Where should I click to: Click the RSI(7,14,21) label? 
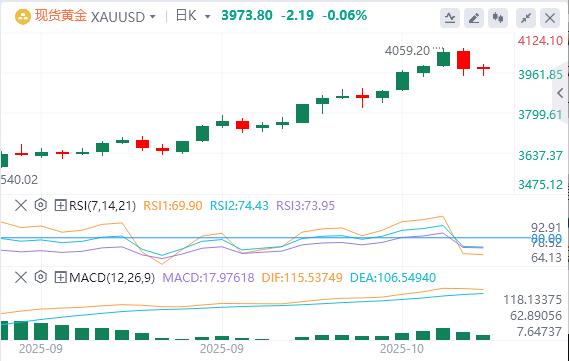pos(102,206)
